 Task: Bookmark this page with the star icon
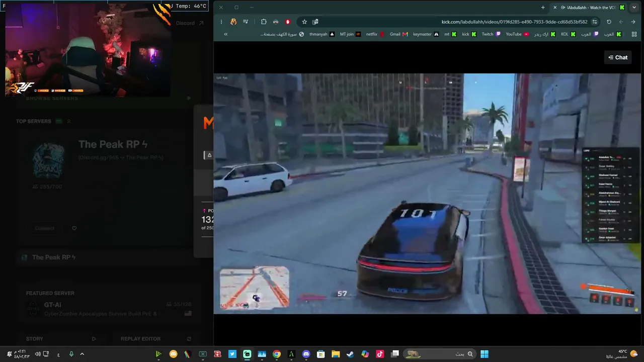pyautogui.click(x=304, y=22)
